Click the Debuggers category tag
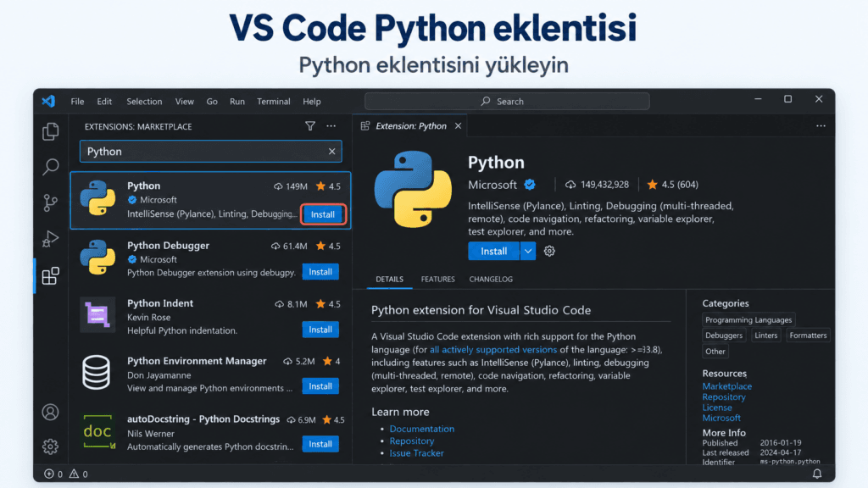Image resolution: width=868 pixels, height=488 pixels. coord(724,335)
